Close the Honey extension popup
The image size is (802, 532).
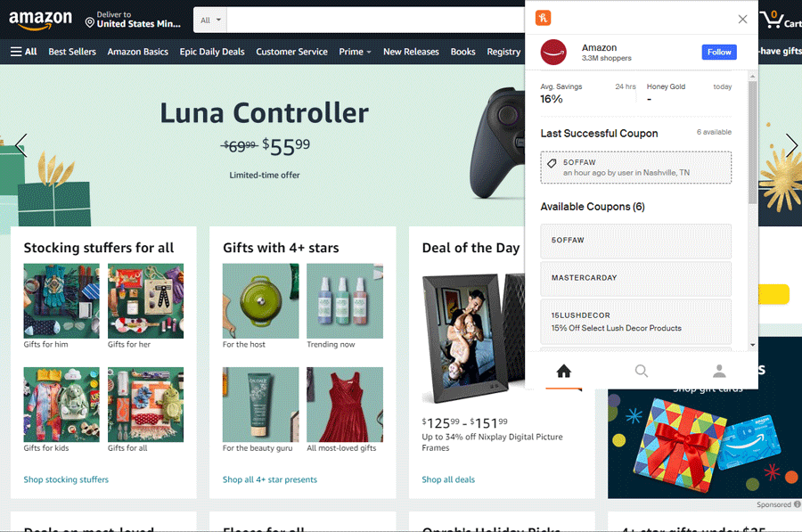click(742, 19)
